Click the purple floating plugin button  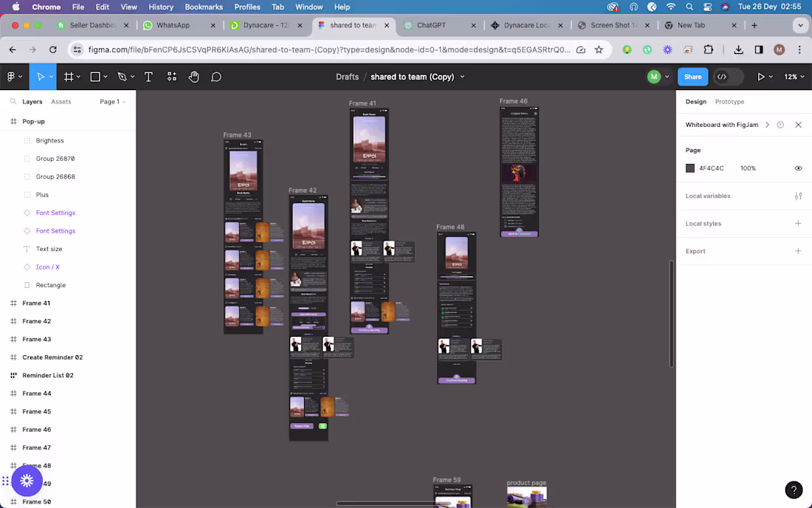[x=27, y=481]
